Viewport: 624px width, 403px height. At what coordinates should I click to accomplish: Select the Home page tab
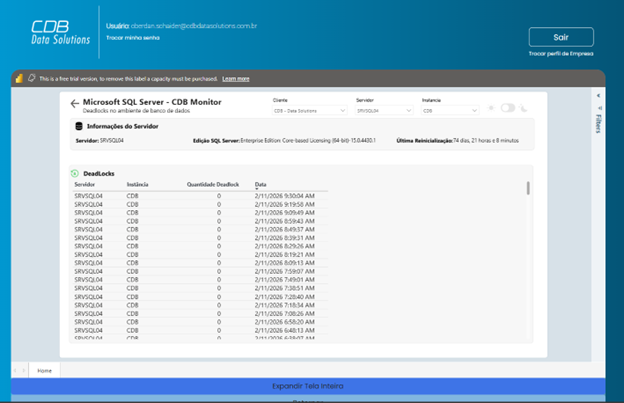45,370
